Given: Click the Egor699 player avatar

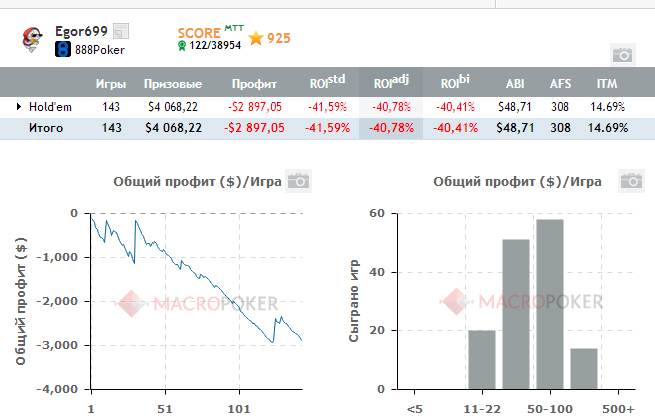Looking at the screenshot, I should point(32,38).
